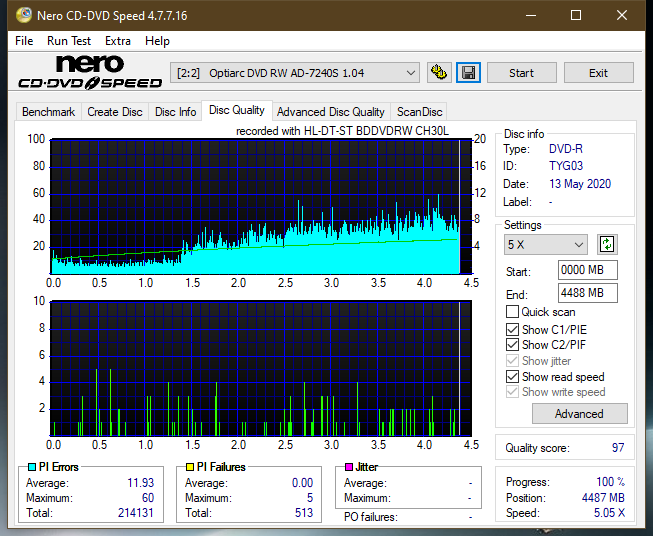The width and height of the screenshot is (653, 536).
Task: Open the Extra menu
Action: click(118, 41)
